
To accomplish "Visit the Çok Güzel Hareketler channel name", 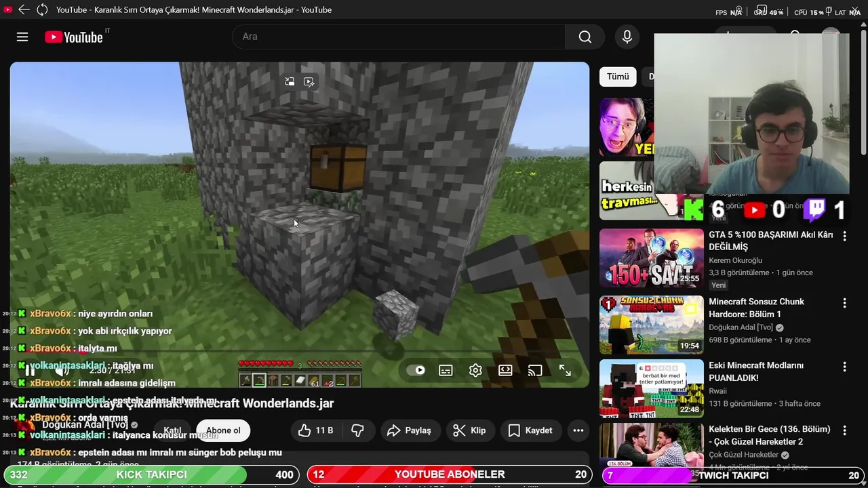I will pos(744,455).
